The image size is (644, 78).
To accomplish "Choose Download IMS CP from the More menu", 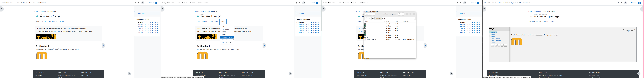I will pyautogui.click(x=227, y=37).
